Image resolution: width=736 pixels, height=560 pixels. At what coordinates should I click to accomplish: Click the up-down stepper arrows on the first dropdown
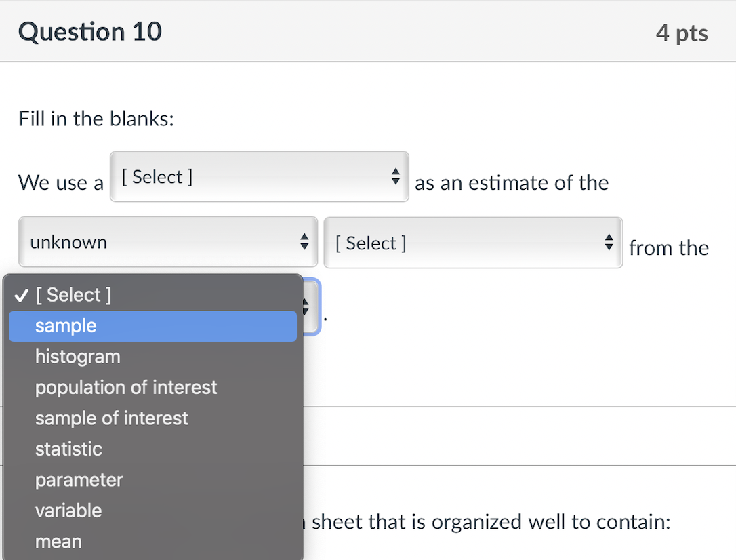pos(395,176)
